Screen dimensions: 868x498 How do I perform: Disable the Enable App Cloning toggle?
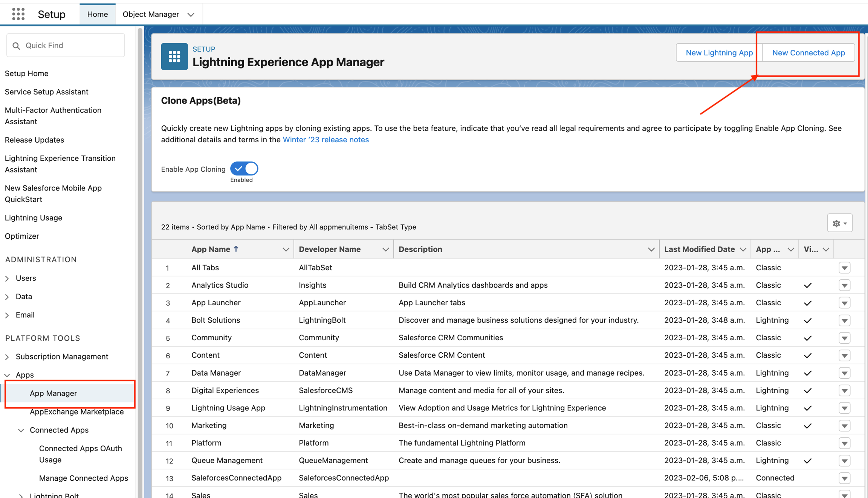[244, 169]
